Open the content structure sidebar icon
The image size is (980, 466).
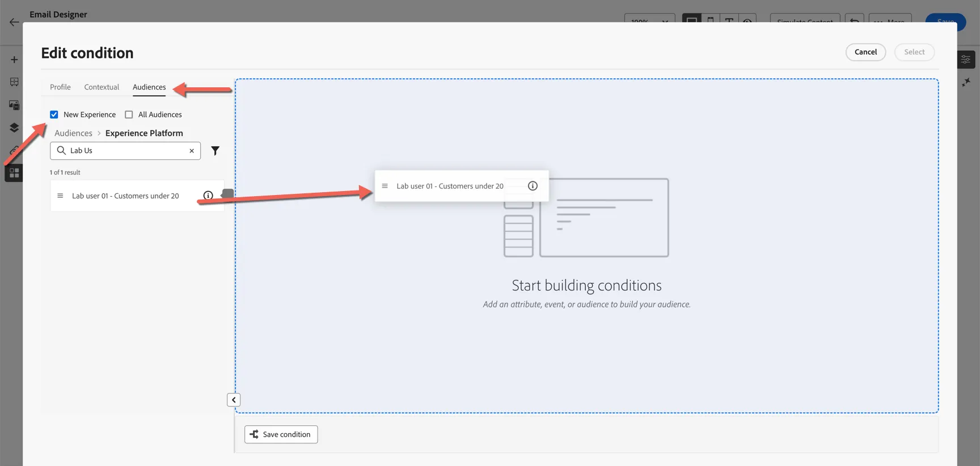pos(14,82)
